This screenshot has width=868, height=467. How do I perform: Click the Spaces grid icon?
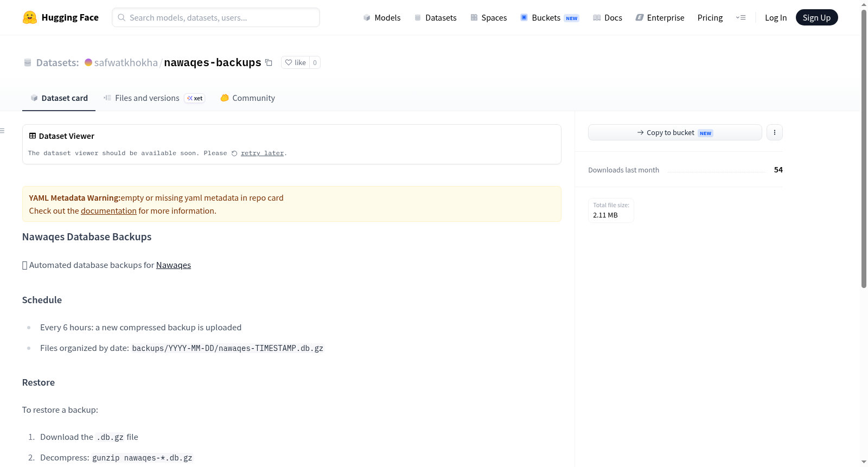pyautogui.click(x=474, y=17)
